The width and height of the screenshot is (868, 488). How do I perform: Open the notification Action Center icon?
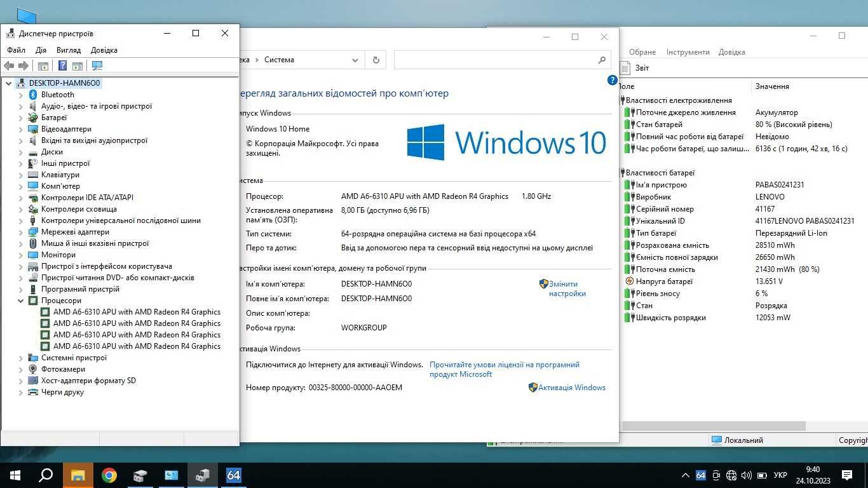coord(846,475)
